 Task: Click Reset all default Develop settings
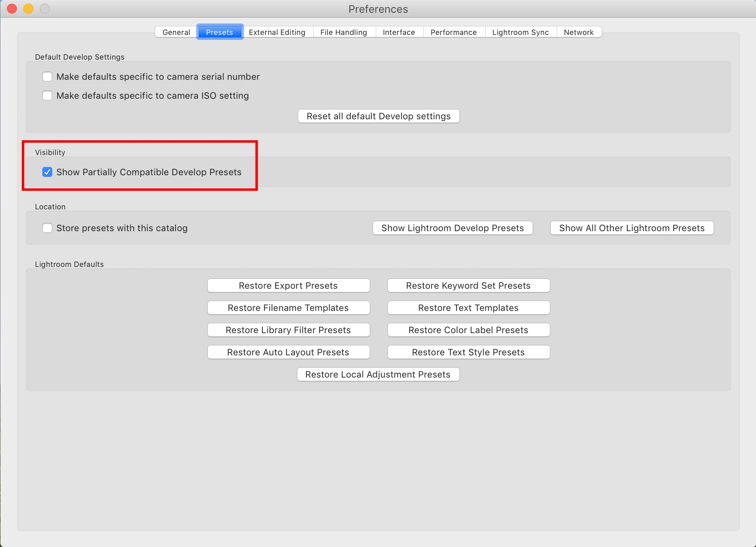378,116
